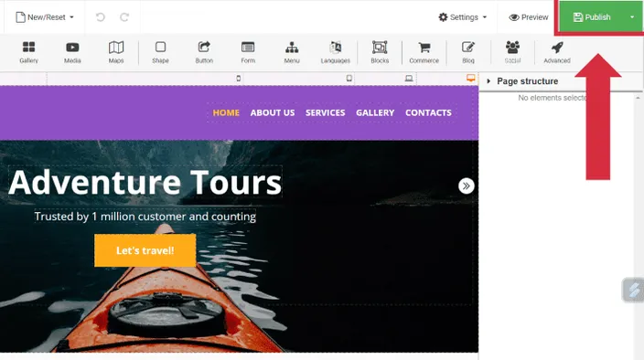Viewport: 644px width, 360px height.
Task: Select the CONTACTS menu item
Action: pos(428,112)
